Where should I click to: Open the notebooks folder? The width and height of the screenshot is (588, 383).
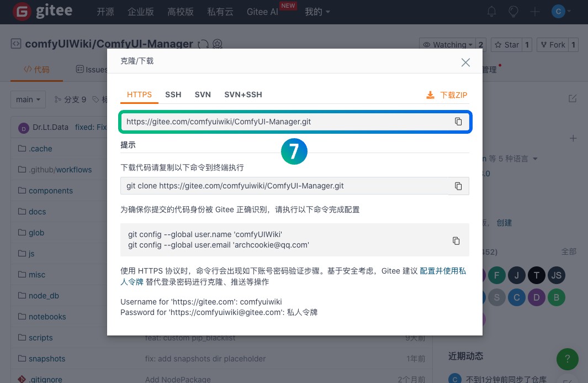pyautogui.click(x=47, y=317)
